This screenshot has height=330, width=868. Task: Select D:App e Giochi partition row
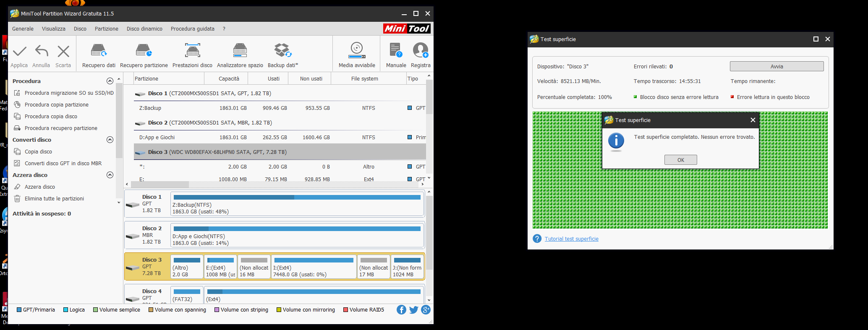[280, 138]
